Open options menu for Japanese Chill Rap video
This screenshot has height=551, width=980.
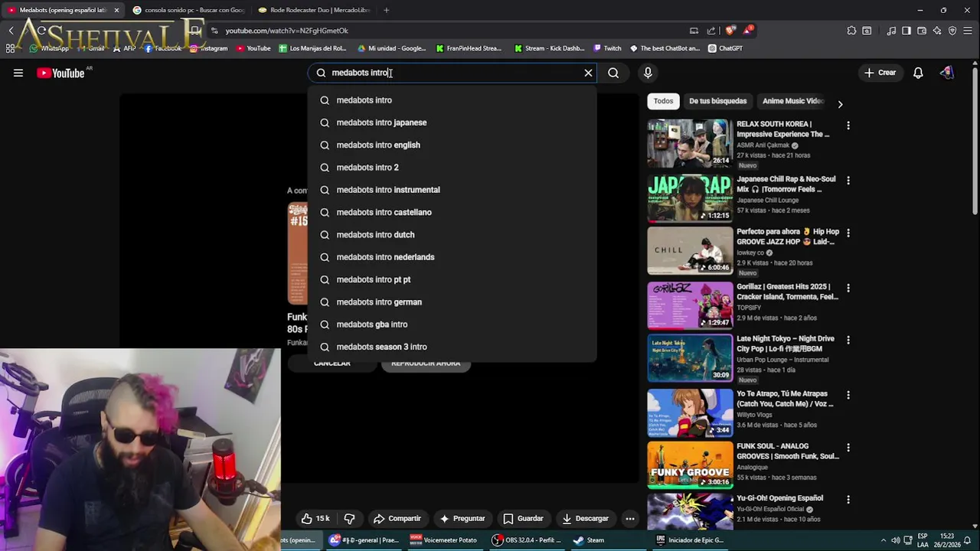pyautogui.click(x=848, y=180)
